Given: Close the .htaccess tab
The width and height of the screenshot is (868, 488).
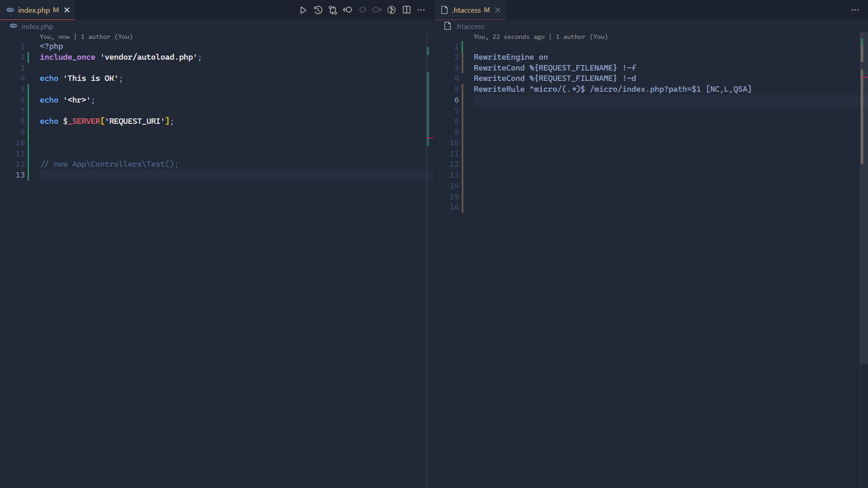Looking at the screenshot, I should 498,10.
